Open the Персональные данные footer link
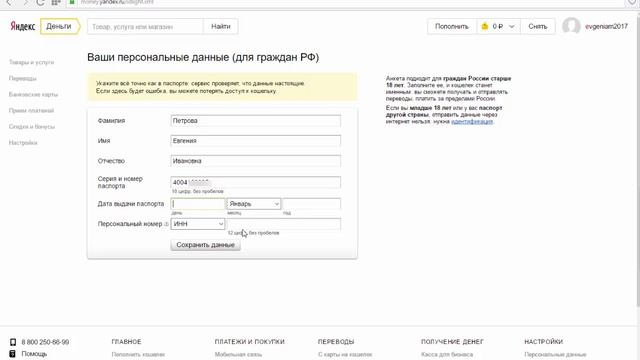Screen dimensions: 640x360 point(555,355)
